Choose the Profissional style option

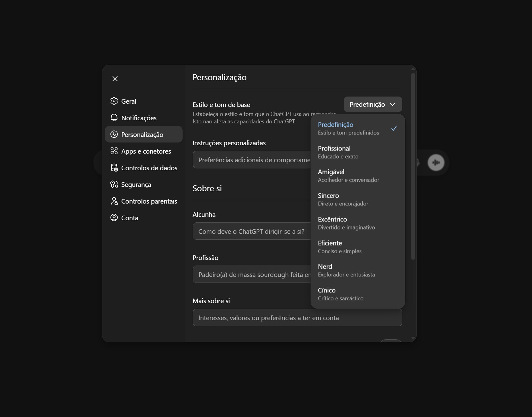(x=357, y=152)
